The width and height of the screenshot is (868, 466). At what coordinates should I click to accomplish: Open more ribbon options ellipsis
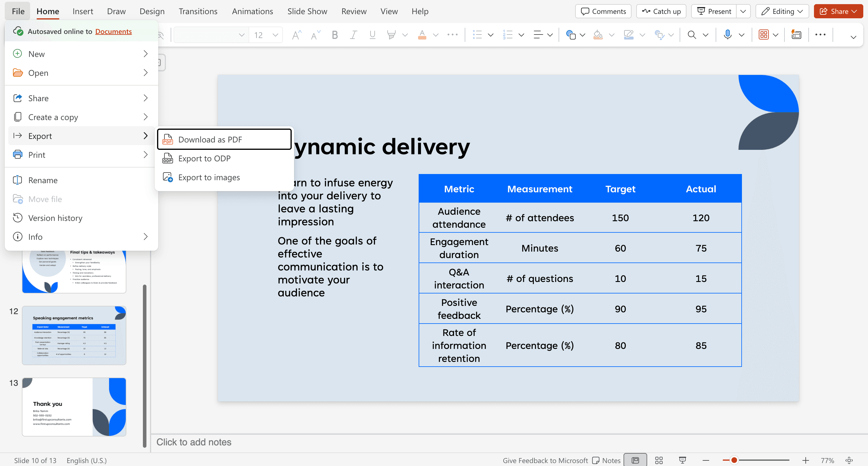coord(820,35)
